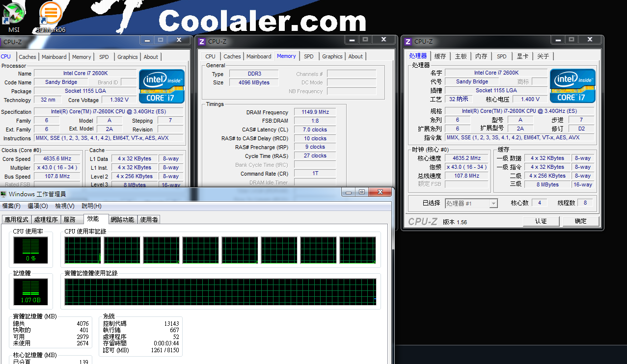Click the 线程数 value field showing 8
The image size is (627, 364).
tap(585, 203)
